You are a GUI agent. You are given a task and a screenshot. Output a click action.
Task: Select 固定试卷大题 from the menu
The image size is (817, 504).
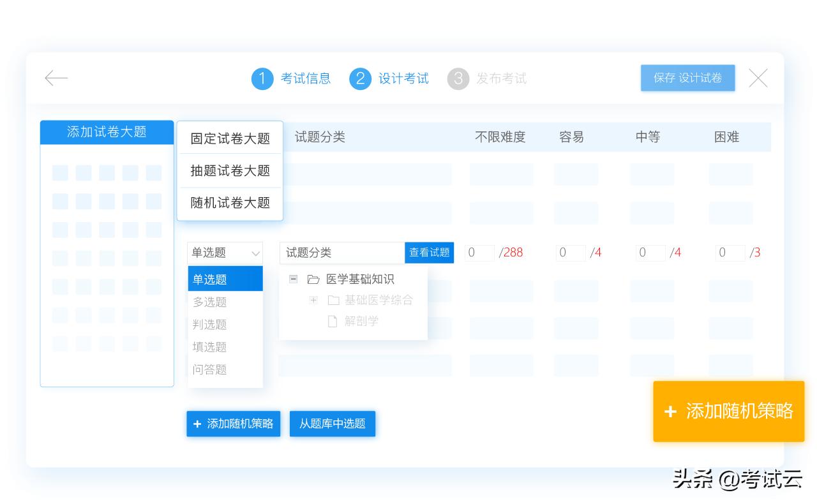230,139
